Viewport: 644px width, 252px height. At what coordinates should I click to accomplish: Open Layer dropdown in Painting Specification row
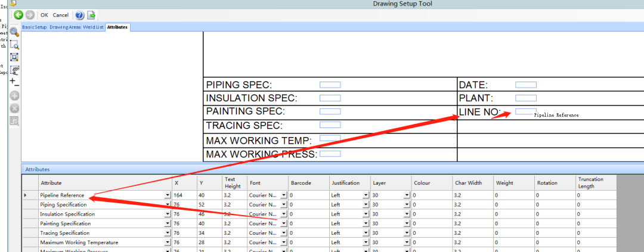[x=407, y=223]
